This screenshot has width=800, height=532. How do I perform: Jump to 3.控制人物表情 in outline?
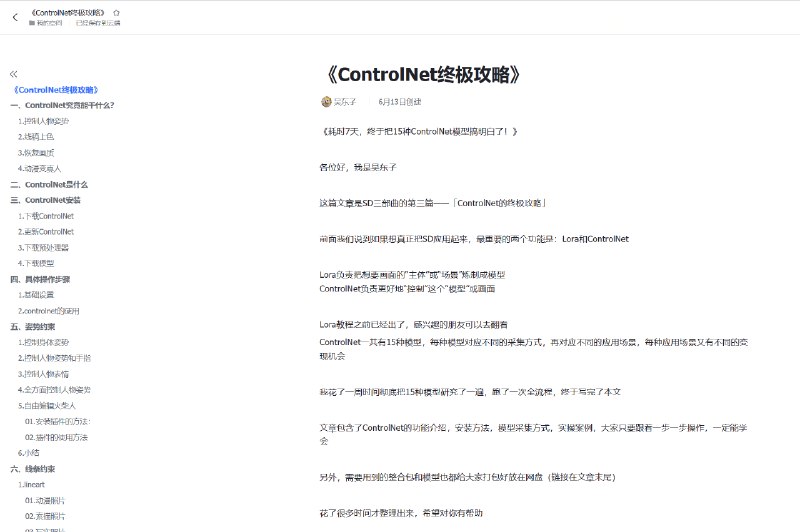43,374
